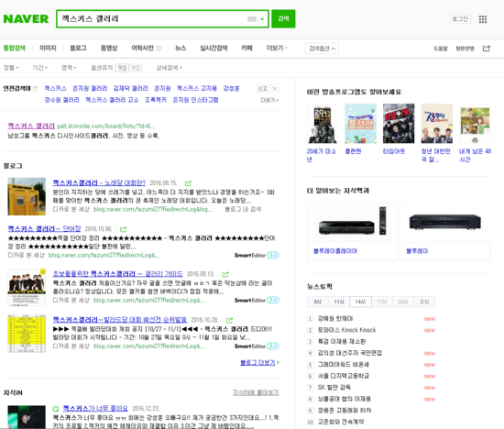Viewport: 504px width, 429px height.
Task: Close the related searches box
Action: point(275,89)
